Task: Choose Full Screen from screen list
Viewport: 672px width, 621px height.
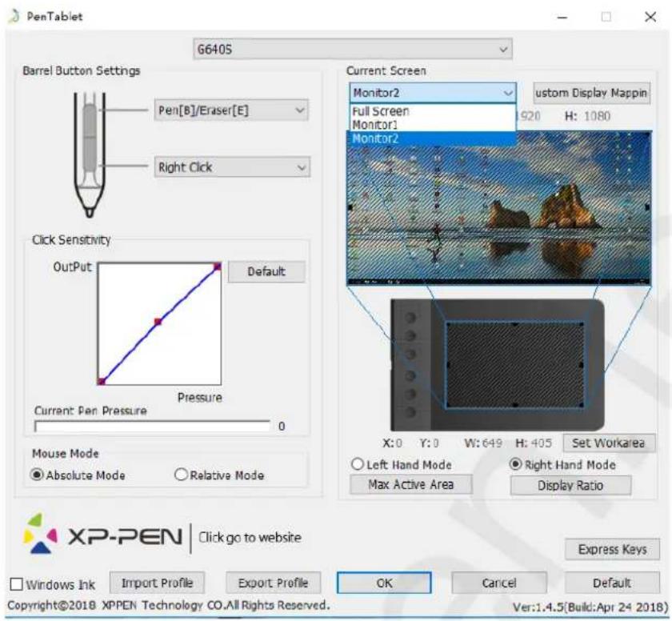Action: [x=433, y=111]
